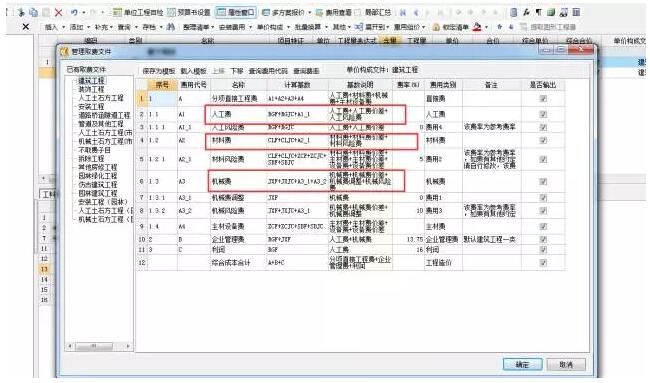Click the cut scissors icon in toolbar
This screenshot has height=383, width=650.
pyautogui.click(x=21, y=12)
